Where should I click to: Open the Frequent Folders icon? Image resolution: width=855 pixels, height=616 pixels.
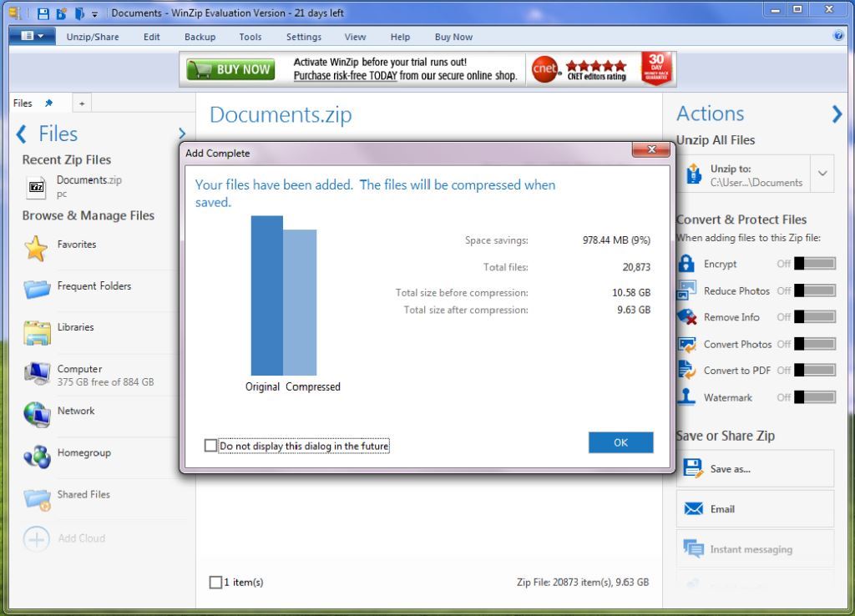click(x=37, y=289)
